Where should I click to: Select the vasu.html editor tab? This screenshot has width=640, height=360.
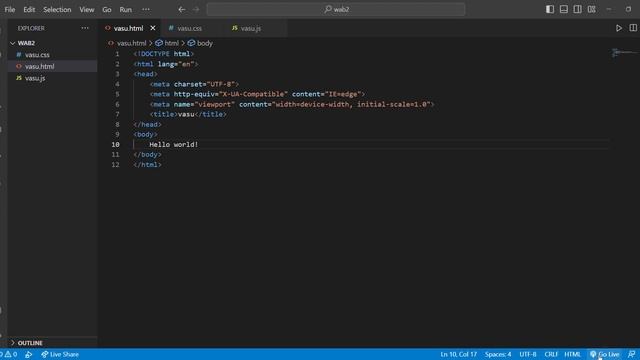click(x=128, y=28)
